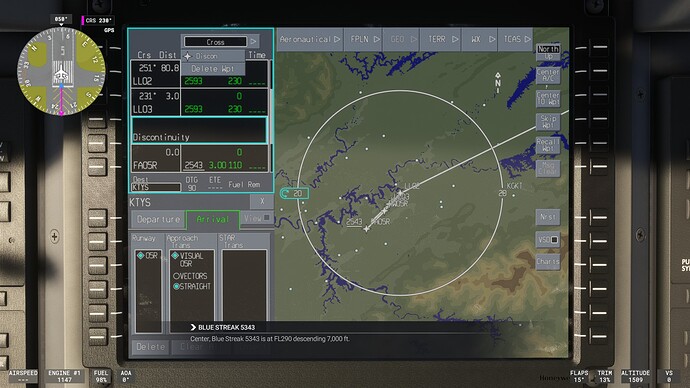
Task: Click the Discon cross icon entry
Action: click(x=213, y=56)
